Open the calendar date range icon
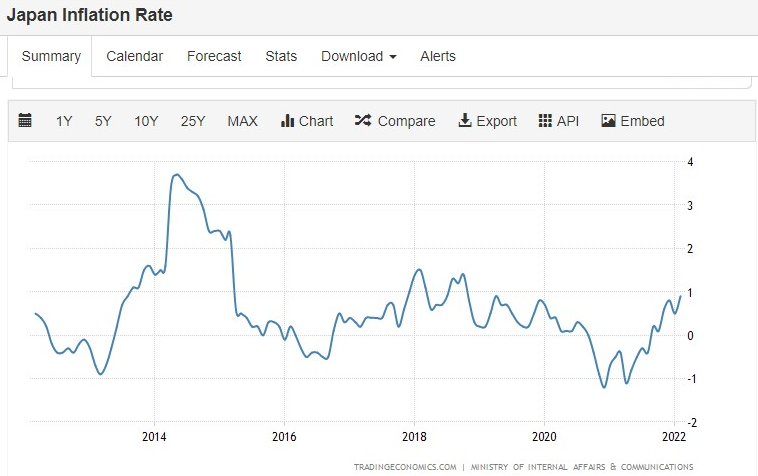Viewport: 758px width, 476px height. click(25, 120)
